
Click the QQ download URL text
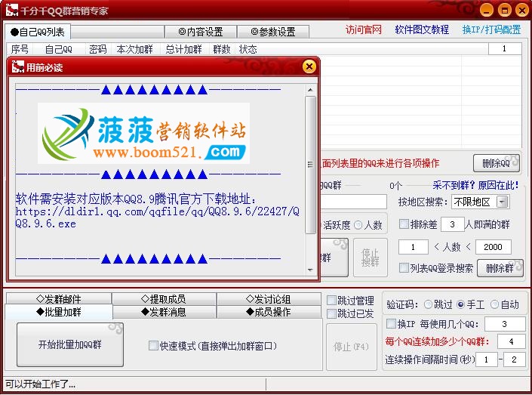coord(158,218)
